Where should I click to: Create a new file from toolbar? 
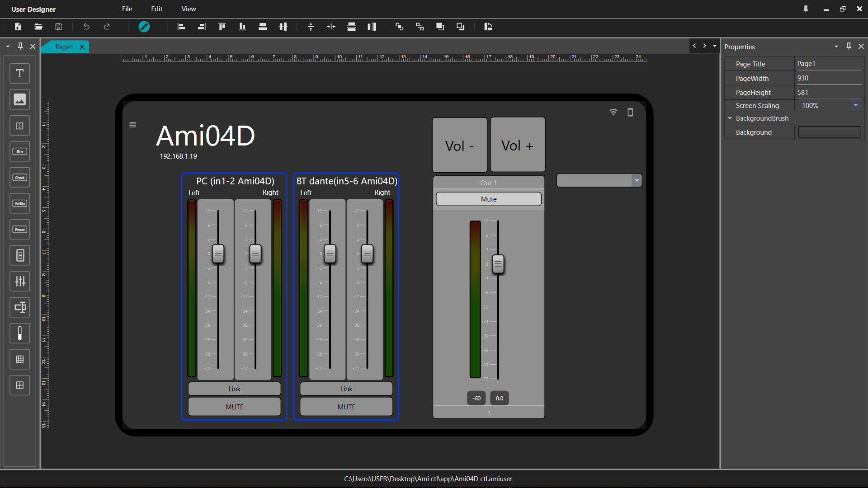coord(18,27)
